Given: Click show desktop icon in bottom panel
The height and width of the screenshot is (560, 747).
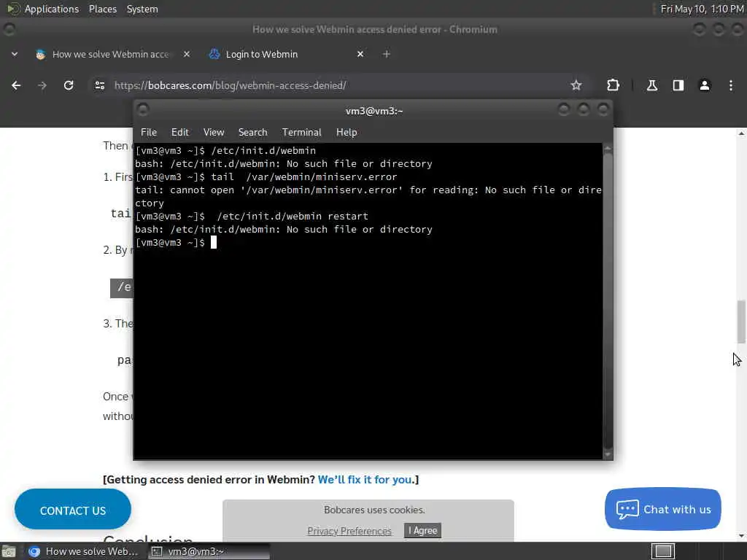Looking at the screenshot, I should (x=9, y=551).
